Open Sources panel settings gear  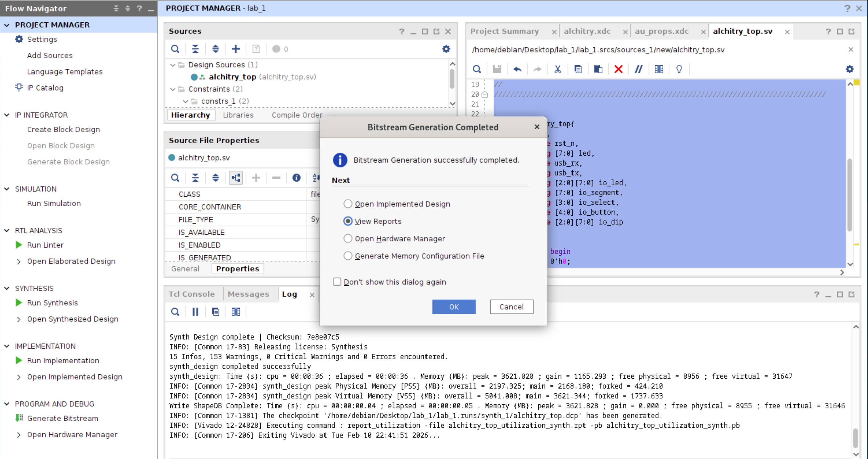point(446,49)
